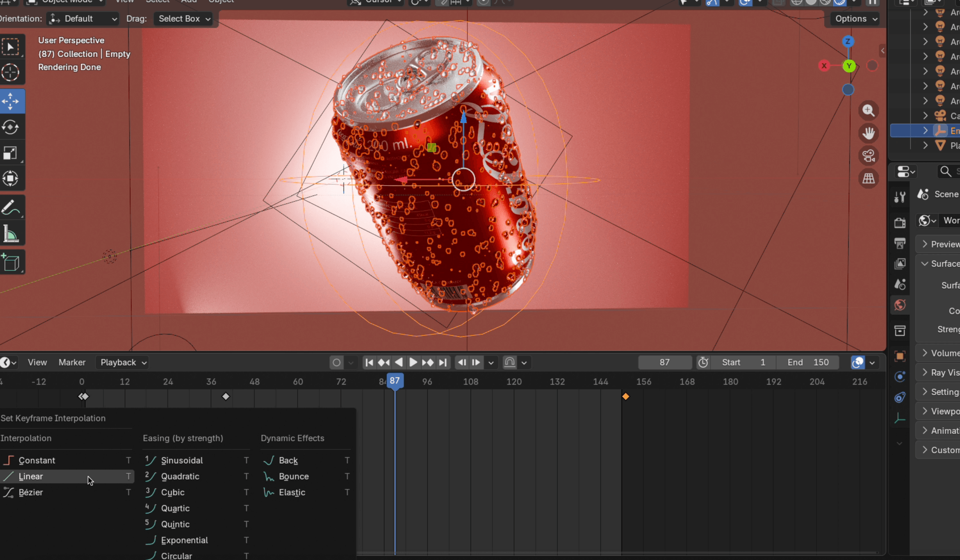Open the Collection properties tab
960x560 pixels.
pos(900,330)
